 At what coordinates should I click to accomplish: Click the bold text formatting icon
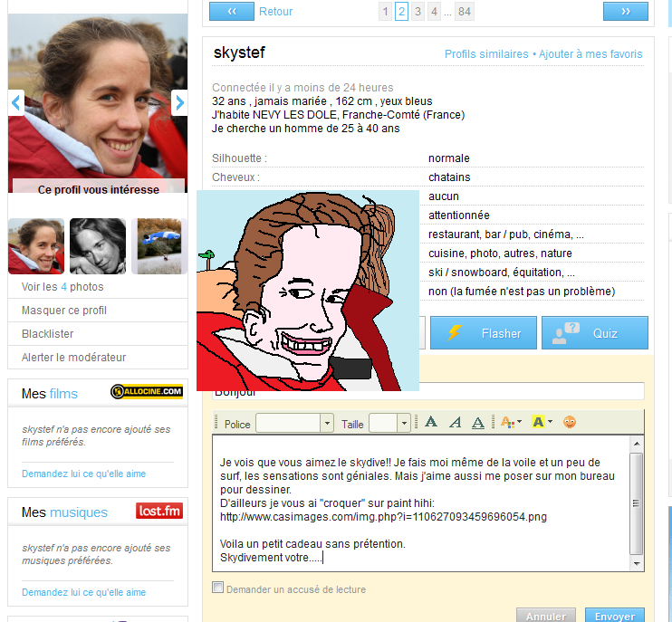(431, 422)
